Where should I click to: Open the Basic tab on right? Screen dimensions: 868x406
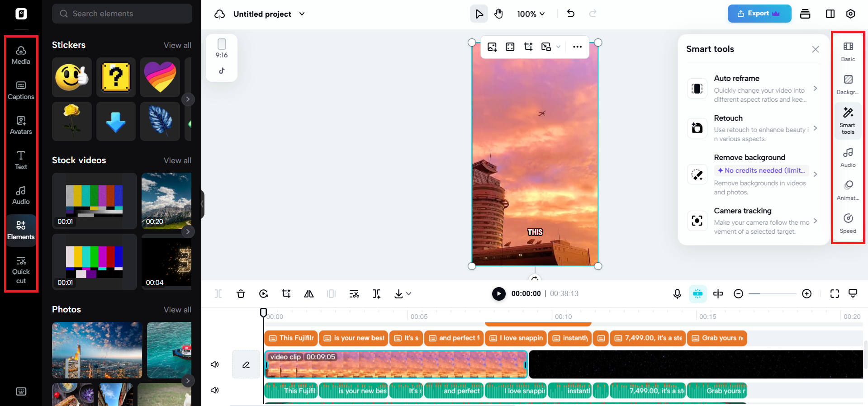click(x=848, y=52)
